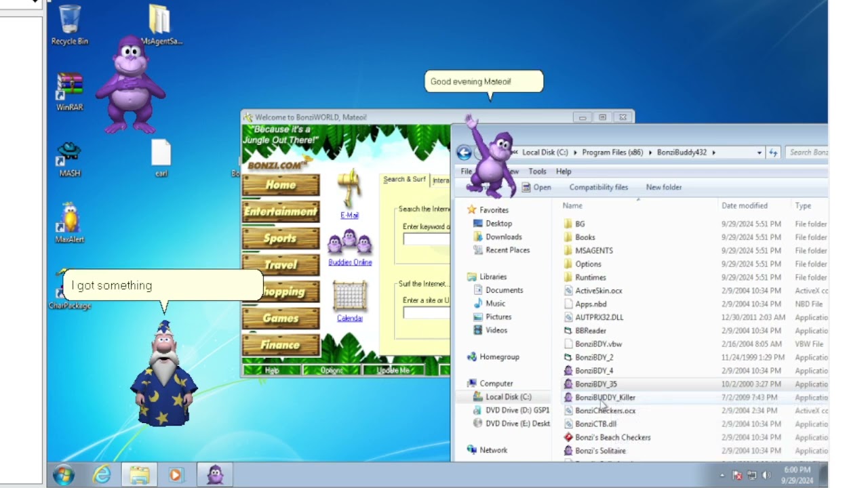Open the Recycle Bin desktop icon
The image size is (868, 488).
70,25
